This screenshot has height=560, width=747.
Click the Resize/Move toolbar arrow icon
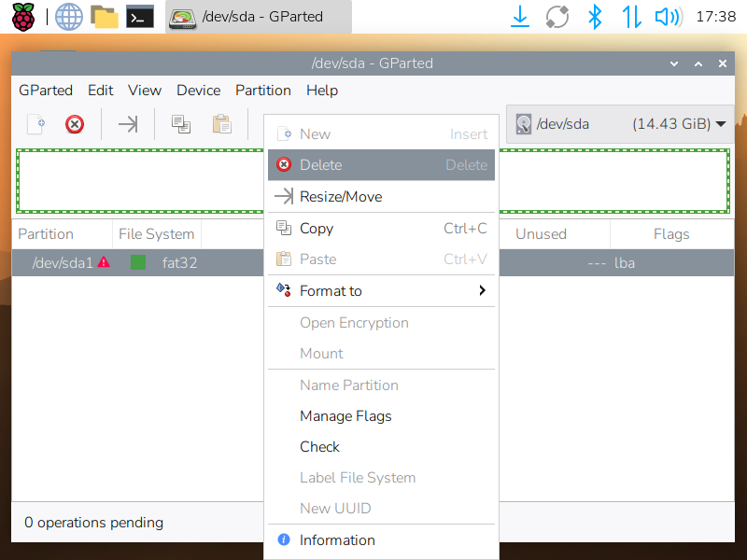(x=128, y=124)
